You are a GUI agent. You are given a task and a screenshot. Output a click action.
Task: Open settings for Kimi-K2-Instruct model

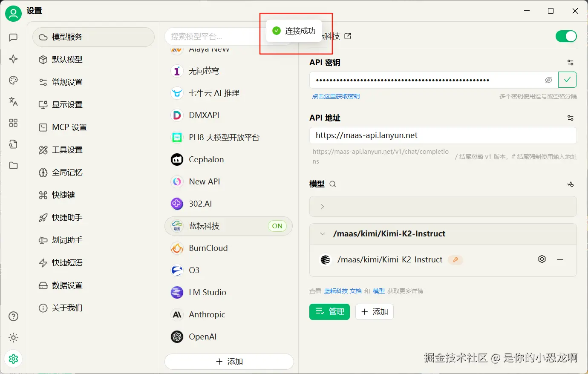542,259
